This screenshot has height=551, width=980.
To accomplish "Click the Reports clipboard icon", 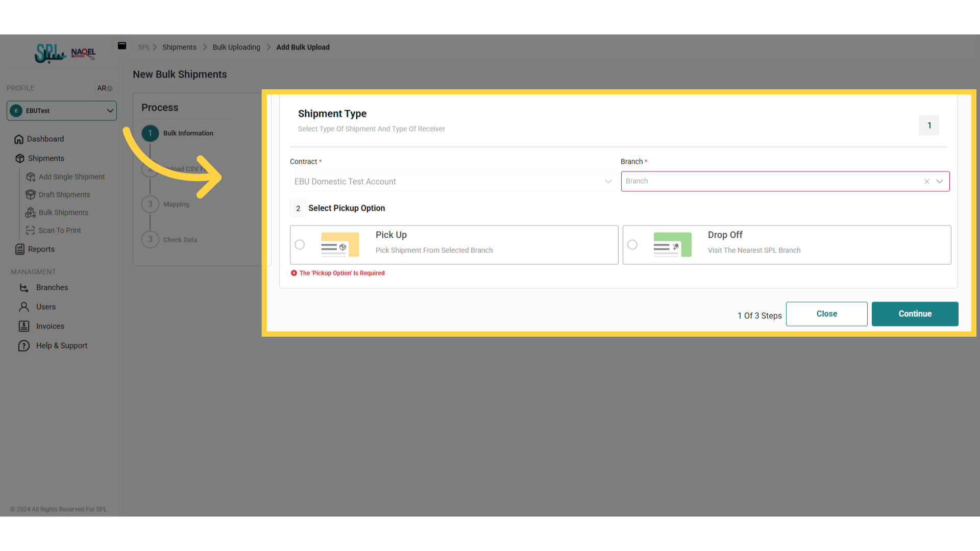I will [x=20, y=249].
